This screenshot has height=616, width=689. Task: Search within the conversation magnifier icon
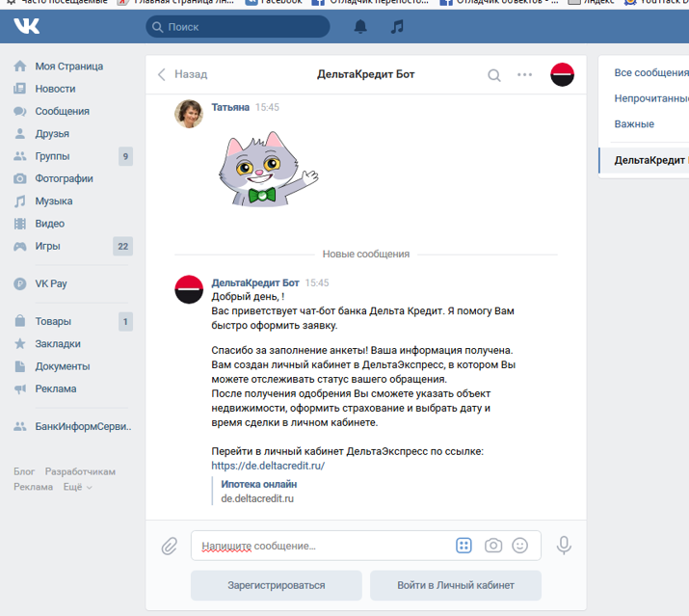coord(494,75)
